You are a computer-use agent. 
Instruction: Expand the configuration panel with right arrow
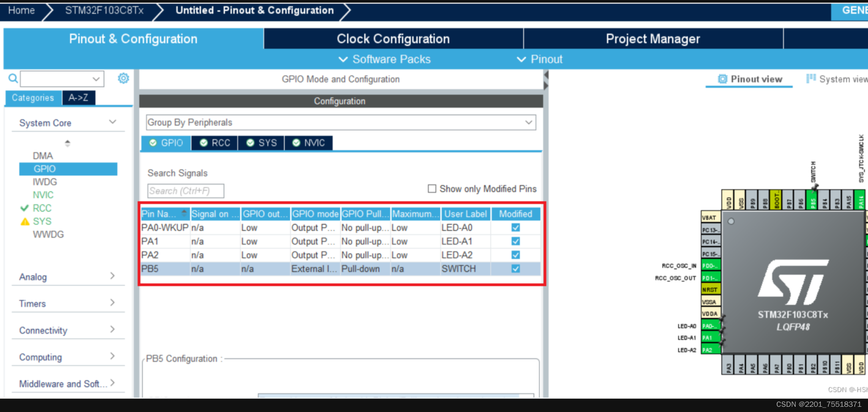tap(546, 85)
